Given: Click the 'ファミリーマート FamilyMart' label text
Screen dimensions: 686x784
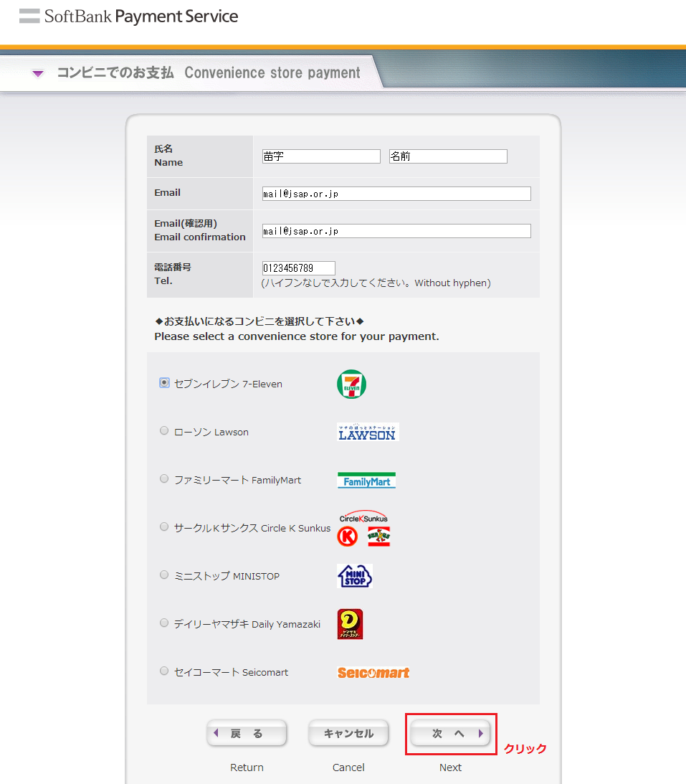Looking at the screenshot, I should 238,480.
